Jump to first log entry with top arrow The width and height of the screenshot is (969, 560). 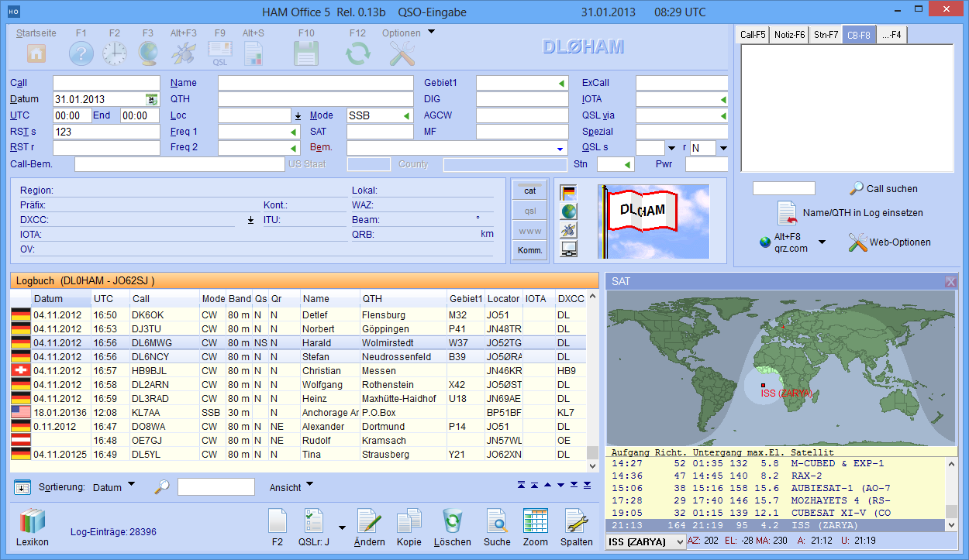522,486
